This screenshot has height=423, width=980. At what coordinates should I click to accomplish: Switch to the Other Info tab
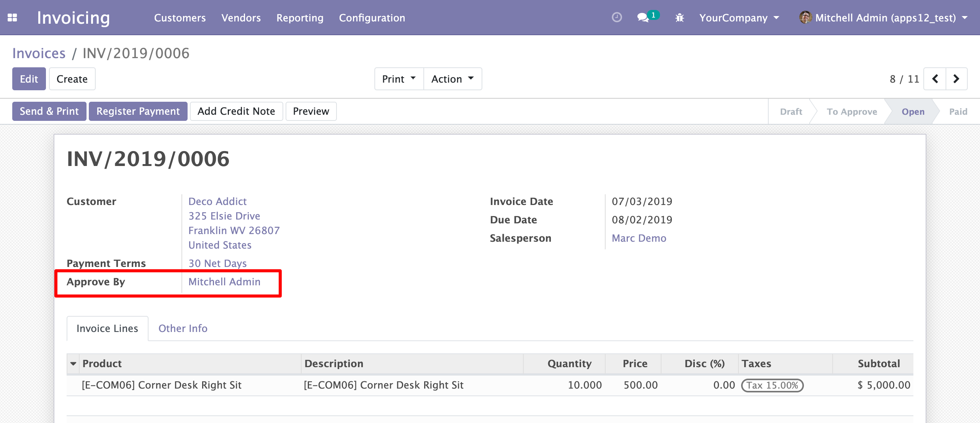(x=183, y=328)
